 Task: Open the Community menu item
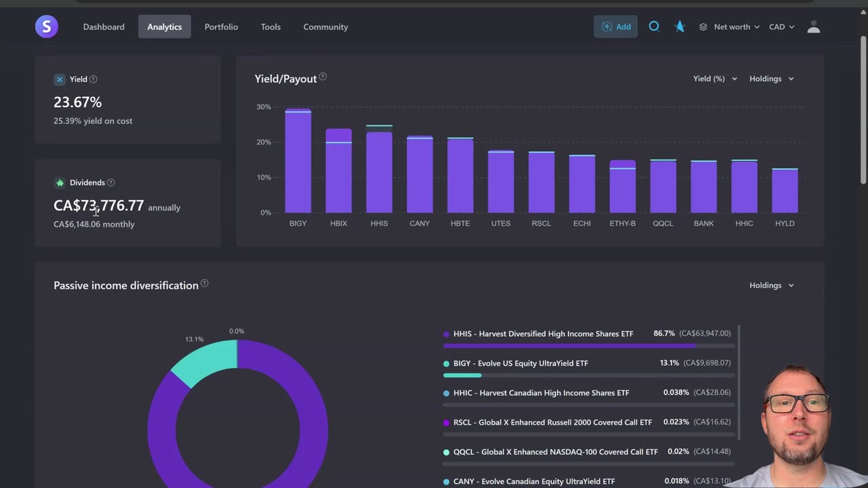pos(325,27)
